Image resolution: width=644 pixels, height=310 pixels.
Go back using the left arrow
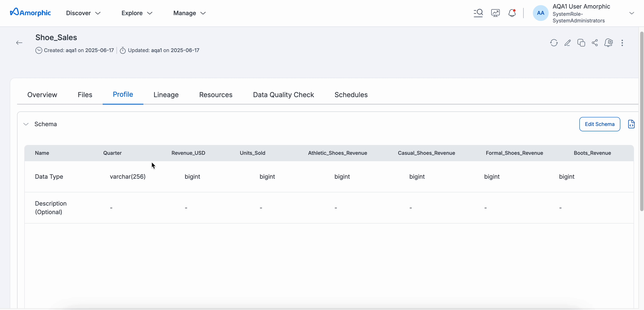click(x=19, y=43)
